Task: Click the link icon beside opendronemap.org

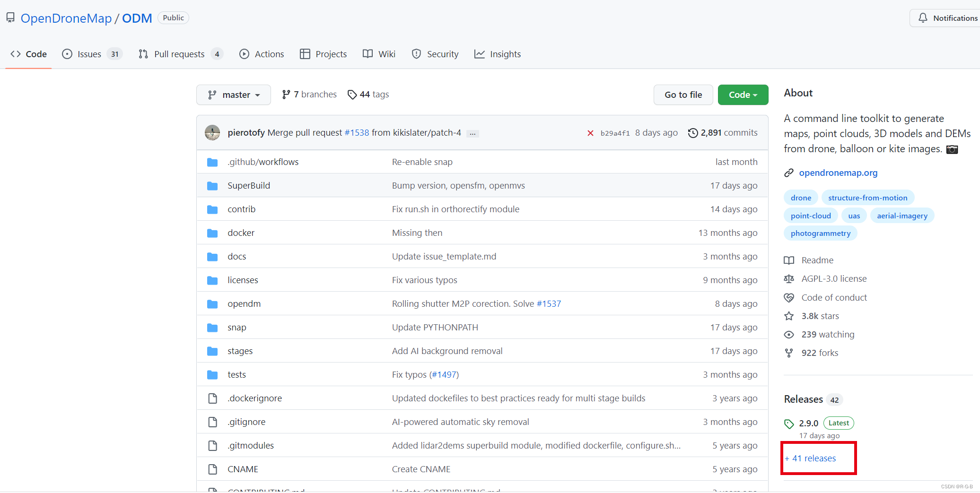Action: 788,173
